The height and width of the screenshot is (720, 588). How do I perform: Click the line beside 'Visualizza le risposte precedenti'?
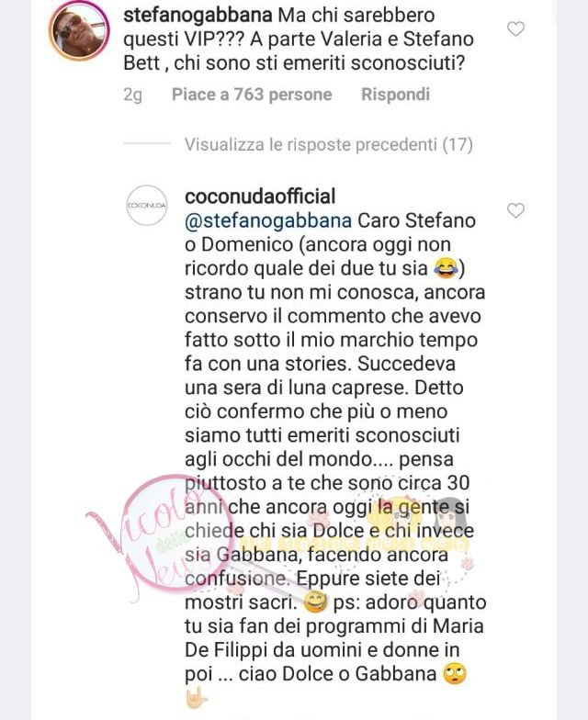coord(147,143)
